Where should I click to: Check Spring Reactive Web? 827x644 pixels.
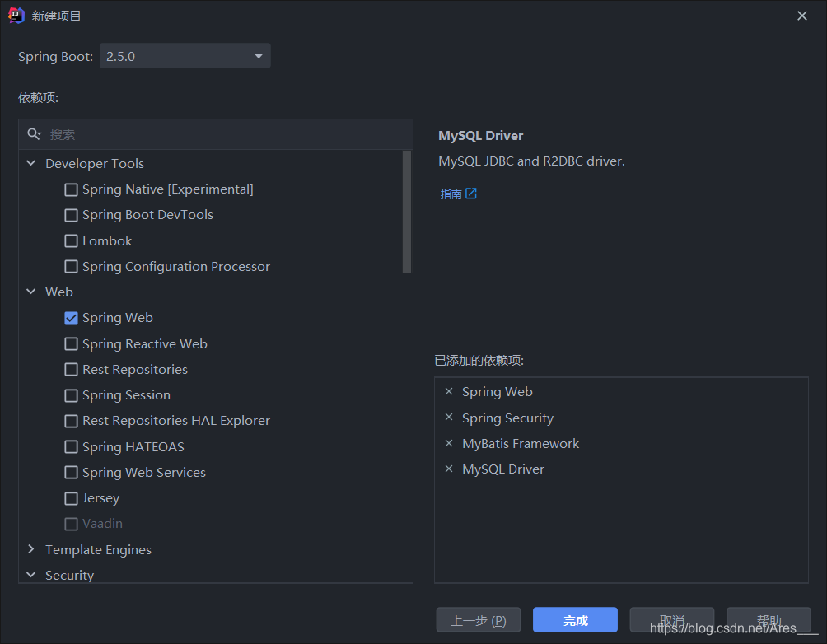[71, 344]
